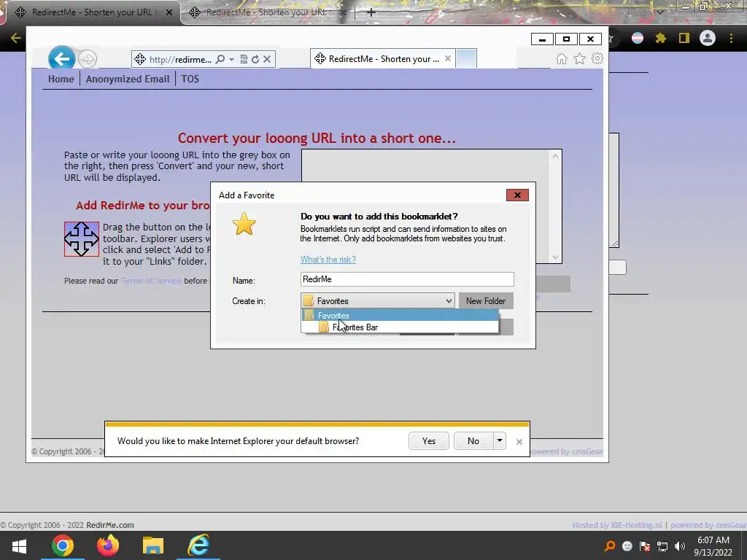Image resolution: width=747 pixels, height=560 pixels.
Task: Open the TOS menu link
Action: (x=190, y=79)
